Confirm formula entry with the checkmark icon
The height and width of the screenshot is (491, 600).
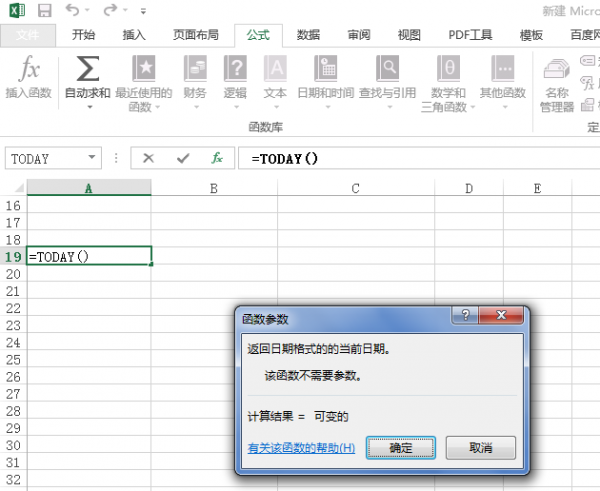183,158
